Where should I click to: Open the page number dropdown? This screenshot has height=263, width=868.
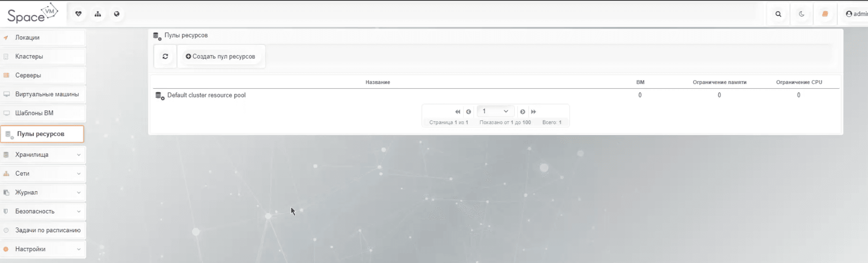tap(495, 111)
